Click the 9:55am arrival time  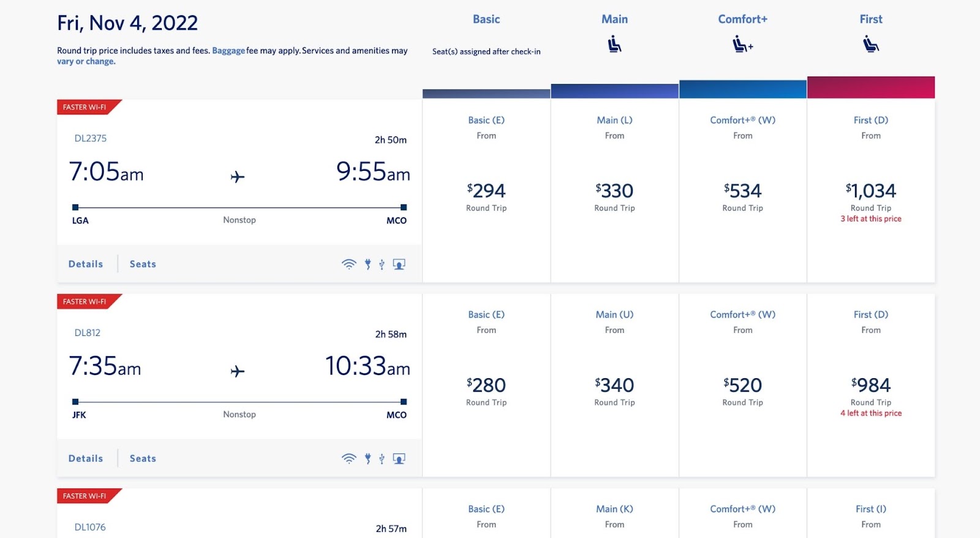pyautogui.click(x=373, y=171)
